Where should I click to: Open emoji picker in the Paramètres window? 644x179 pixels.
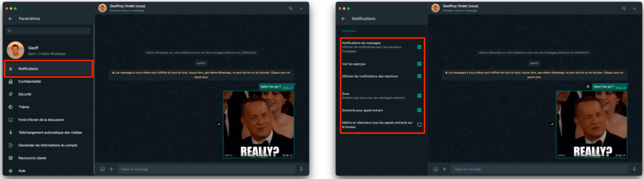pos(103,169)
